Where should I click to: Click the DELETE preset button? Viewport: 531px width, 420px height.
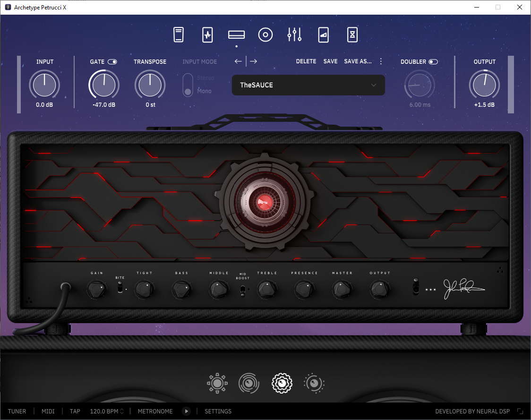pyautogui.click(x=306, y=61)
